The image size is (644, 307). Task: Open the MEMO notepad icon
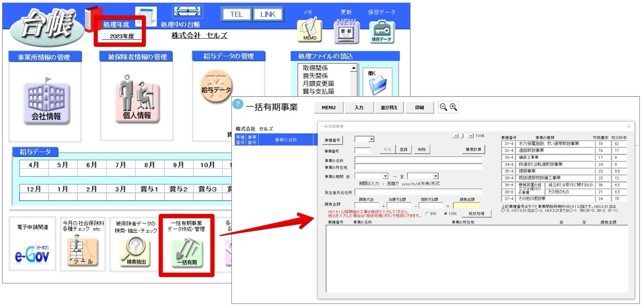[x=309, y=31]
